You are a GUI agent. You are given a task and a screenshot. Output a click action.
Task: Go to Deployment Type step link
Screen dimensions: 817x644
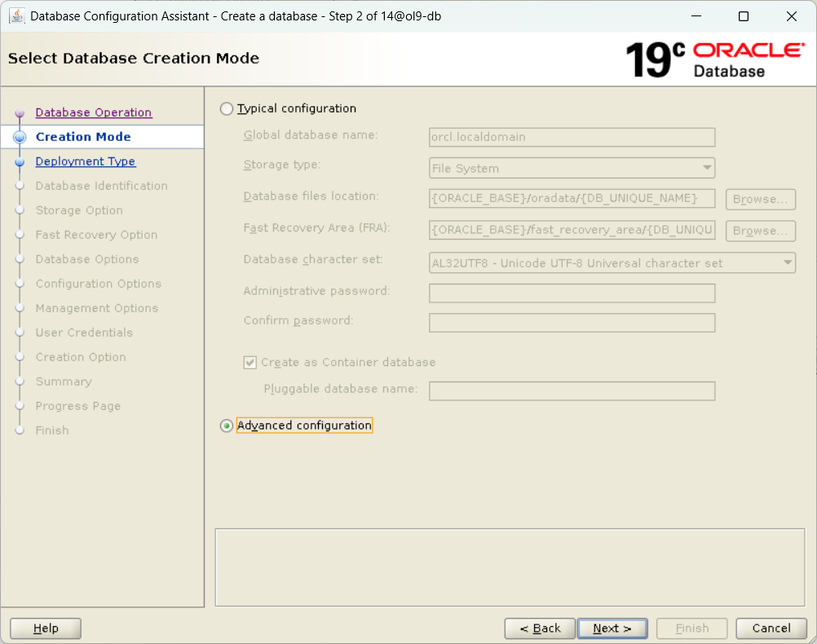[86, 161]
